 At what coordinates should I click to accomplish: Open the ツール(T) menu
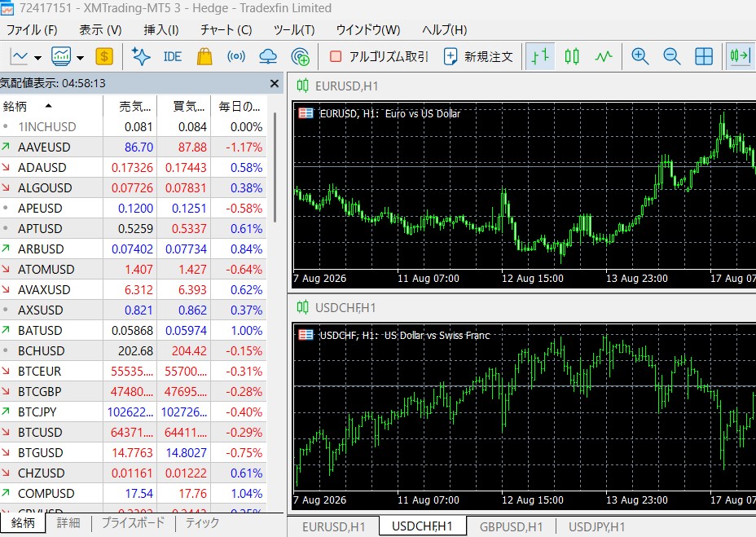click(294, 30)
